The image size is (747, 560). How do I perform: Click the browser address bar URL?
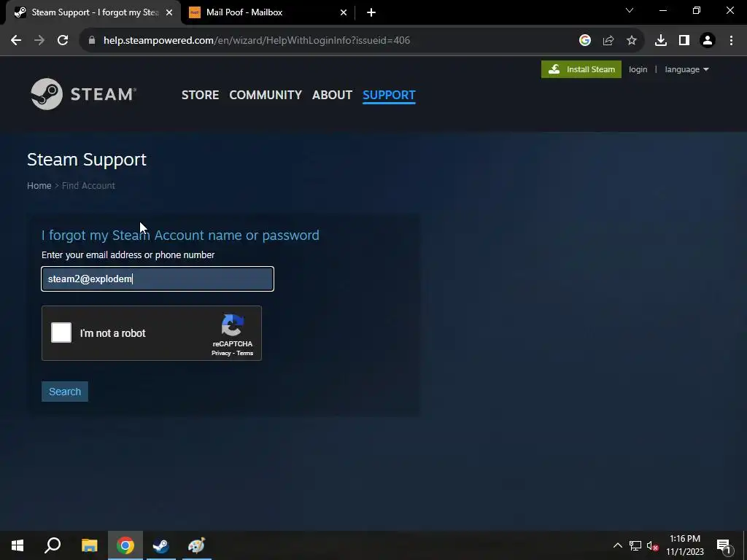point(256,41)
